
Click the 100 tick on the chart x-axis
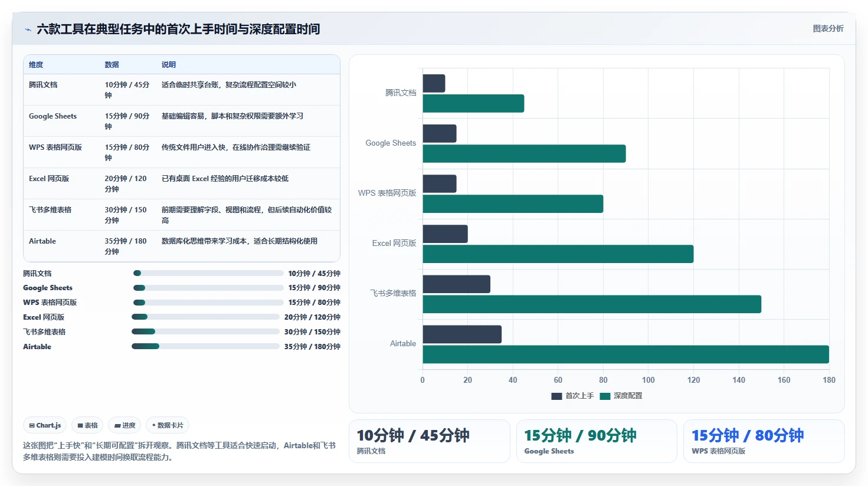pos(648,380)
